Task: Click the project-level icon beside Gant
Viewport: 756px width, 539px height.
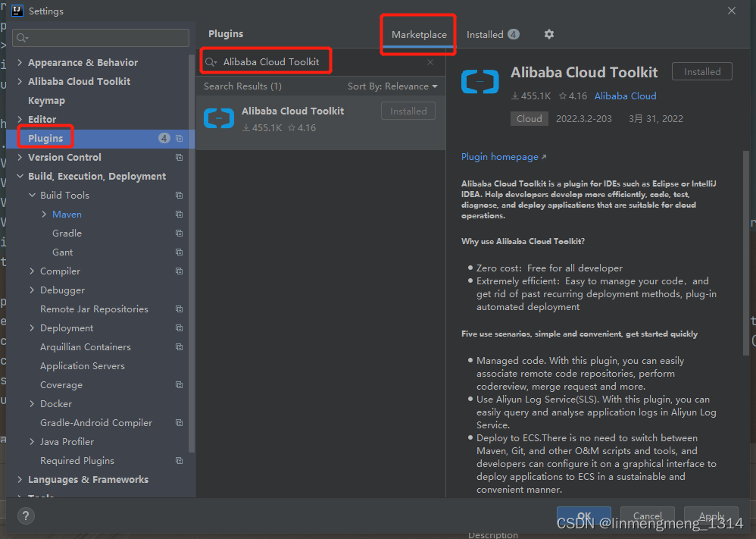Action: click(x=180, y=252)
